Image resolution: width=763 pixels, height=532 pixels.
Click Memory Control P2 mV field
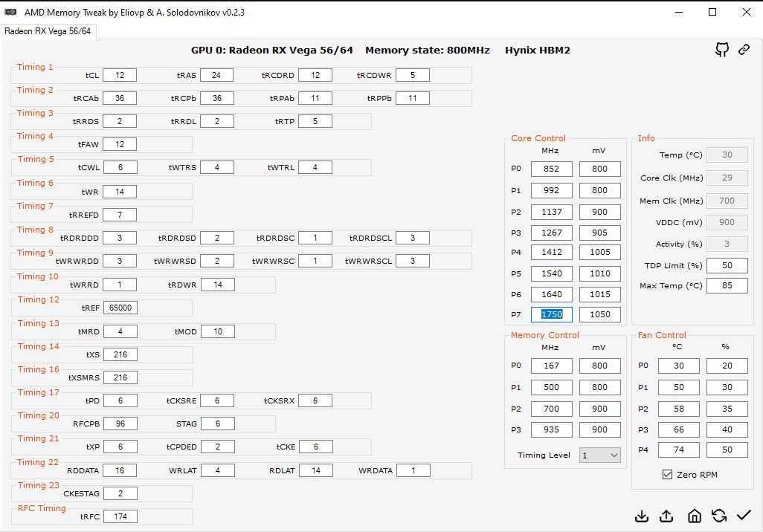pyautogui.click(x=600, y=409)
